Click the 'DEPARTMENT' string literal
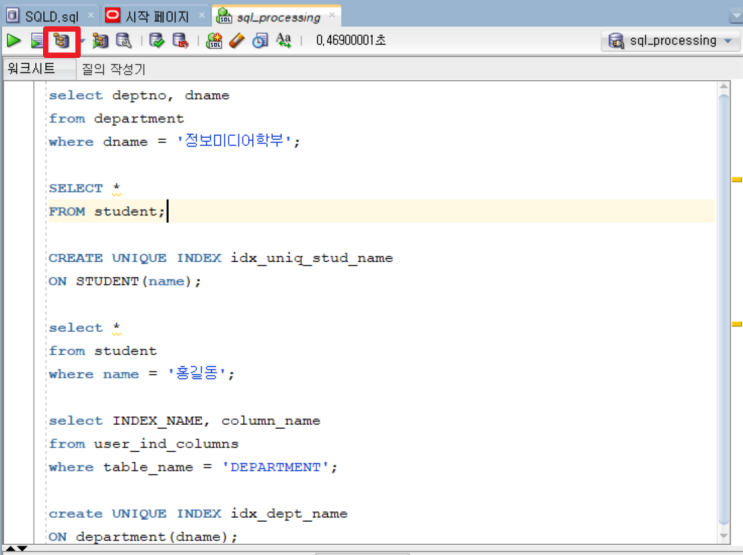This screenshot has width=743, height=555. pyautogui.click(x=275, y=467)
